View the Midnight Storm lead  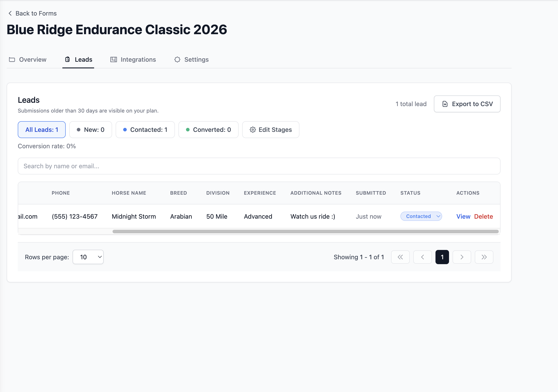pyautogui.click(x=463, y=217)
